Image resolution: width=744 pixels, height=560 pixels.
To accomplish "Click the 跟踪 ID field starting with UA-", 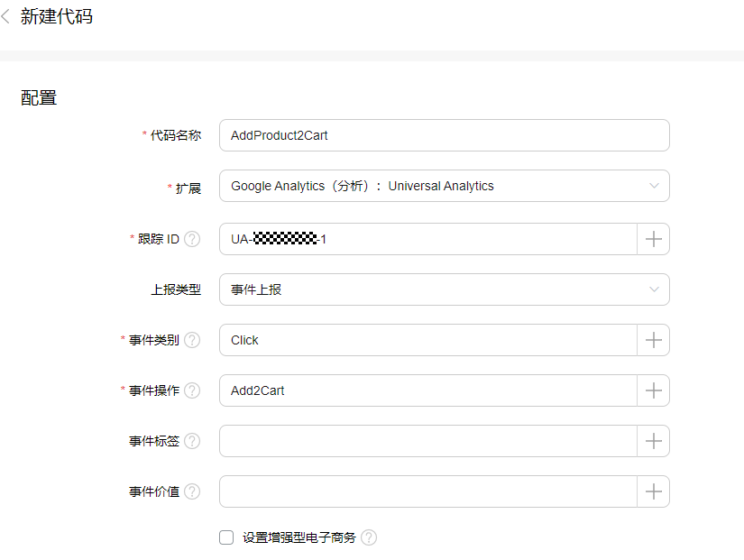I will tap(427, 239).
